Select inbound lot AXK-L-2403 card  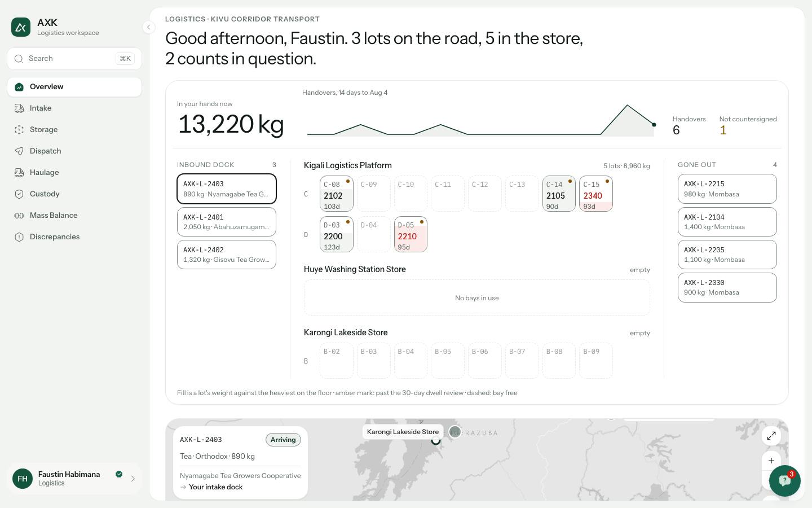227,189
